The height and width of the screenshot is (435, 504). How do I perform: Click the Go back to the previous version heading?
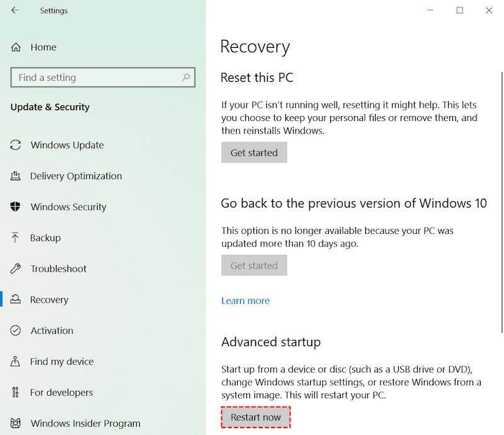point(354,204)
